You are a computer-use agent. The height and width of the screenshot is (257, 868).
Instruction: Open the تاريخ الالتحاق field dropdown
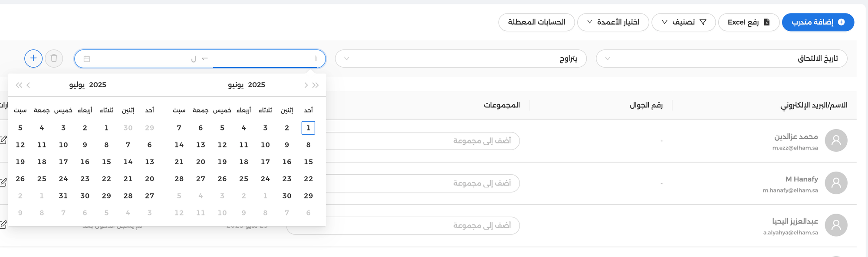pyautogui.click(x=721, y=59)
